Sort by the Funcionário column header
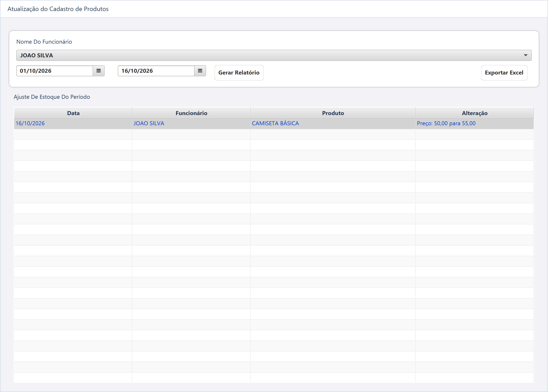The height and width of the screenshot is (392, 548). 191,113
